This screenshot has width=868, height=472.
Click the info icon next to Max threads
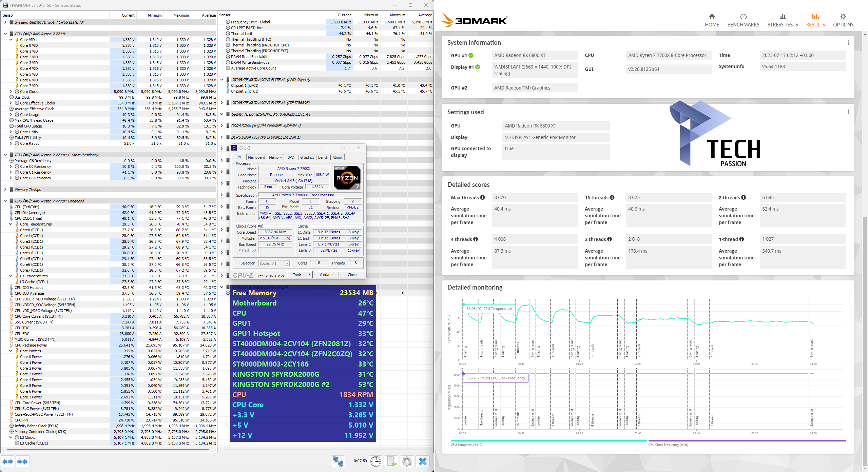482,197
